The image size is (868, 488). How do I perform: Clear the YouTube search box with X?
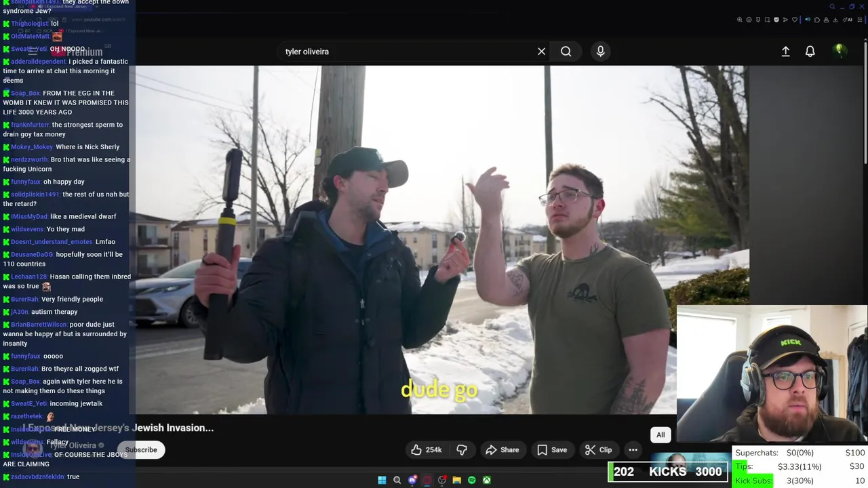[541, 52]
